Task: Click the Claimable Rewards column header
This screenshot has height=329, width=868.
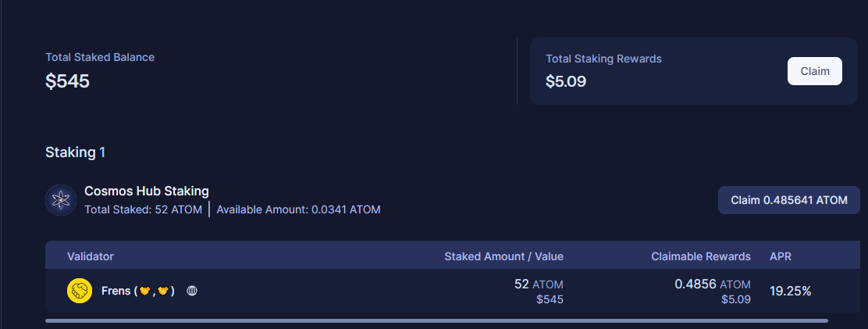Action: [701, 256]
